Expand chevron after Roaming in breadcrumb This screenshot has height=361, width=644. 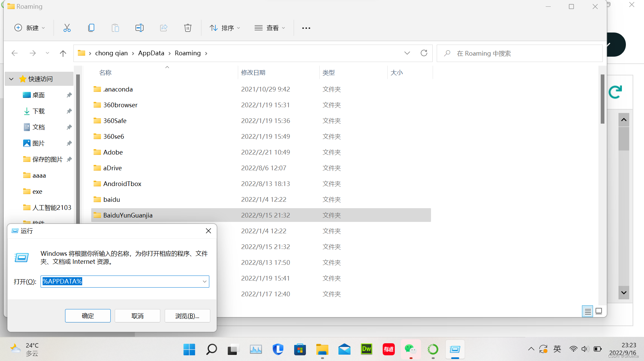(x=206, y=53)
